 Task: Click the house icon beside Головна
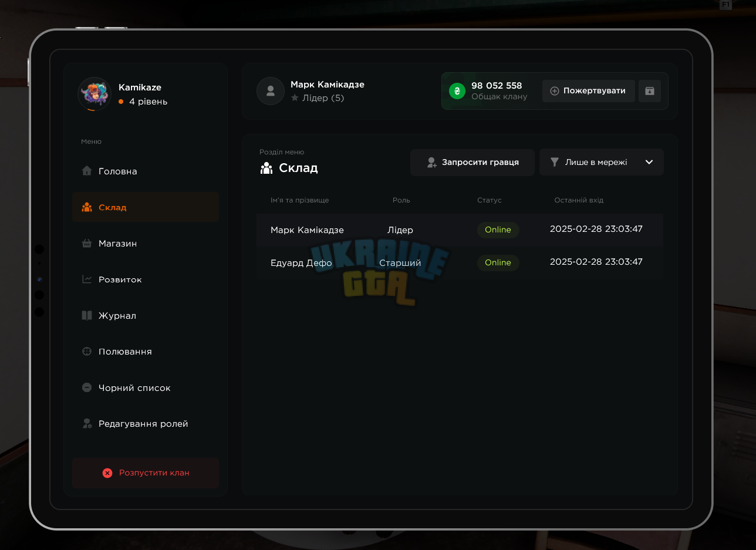[87, 171]
